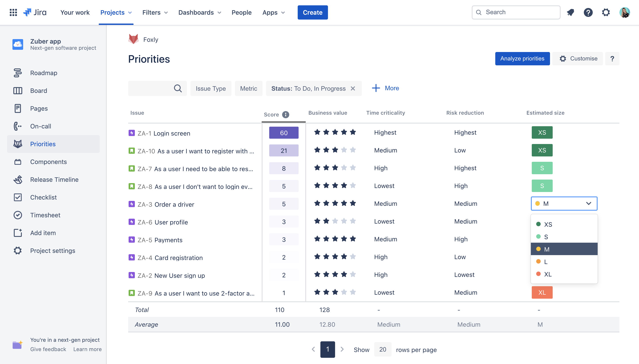Set third star on ZA-6 User profile
This screenshot has height=364, width=639.
335,221
